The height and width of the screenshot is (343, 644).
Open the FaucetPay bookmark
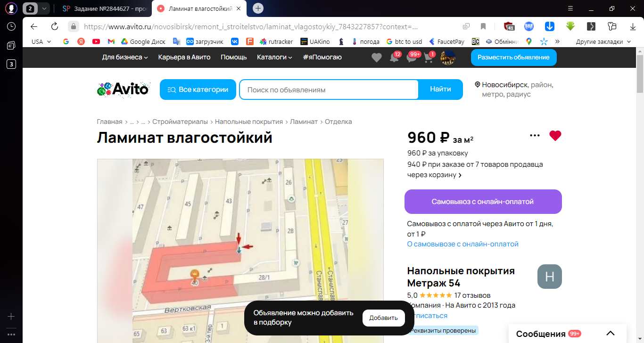tap(446, 41)
